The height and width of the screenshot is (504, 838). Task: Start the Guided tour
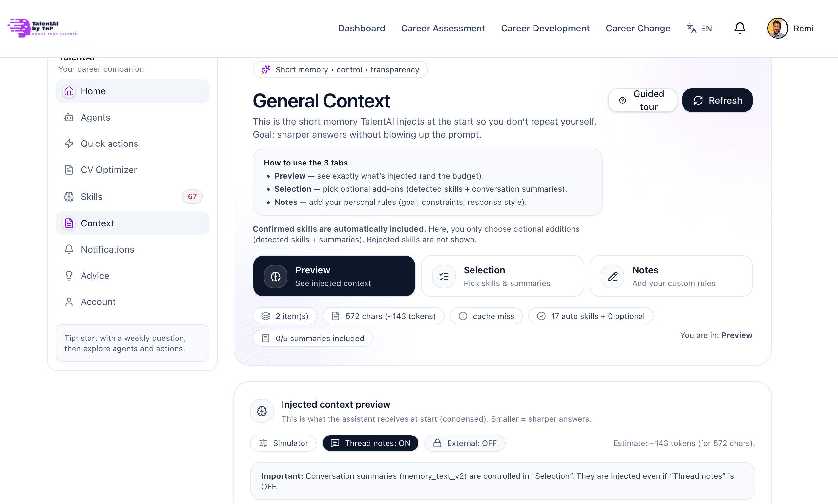[x=642, y=101]
